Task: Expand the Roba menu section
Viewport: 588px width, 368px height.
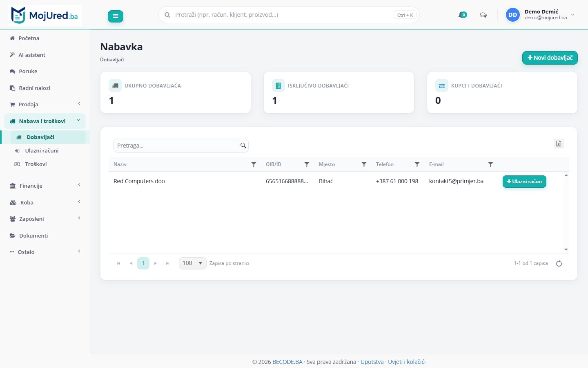Action: 45,202
